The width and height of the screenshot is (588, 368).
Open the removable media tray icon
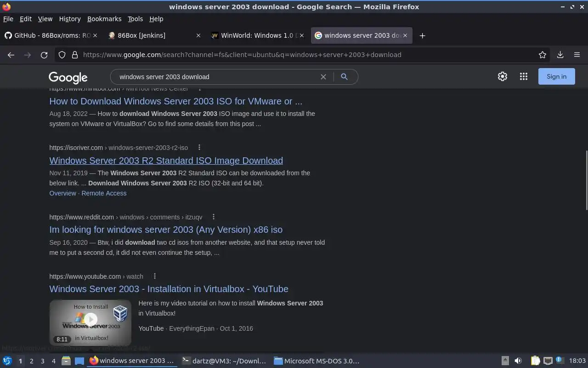(x=505, y=361)
